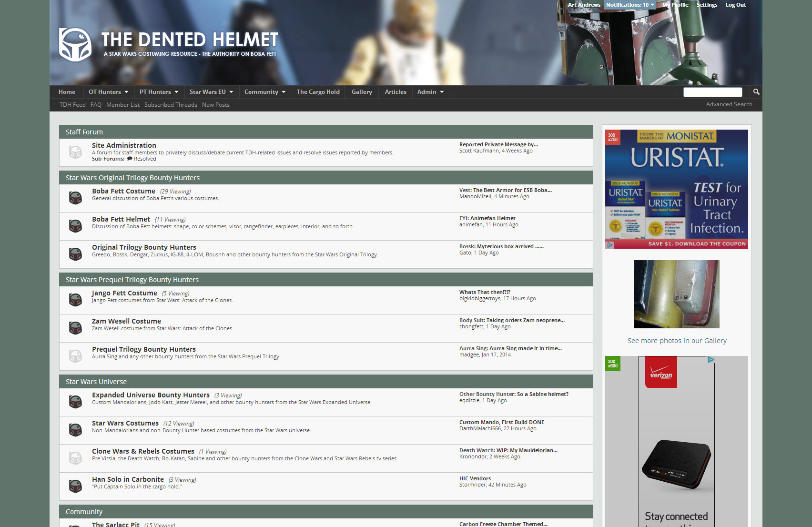Open the Community category header
The image size is (812, 527).
(x=84, y=512)
